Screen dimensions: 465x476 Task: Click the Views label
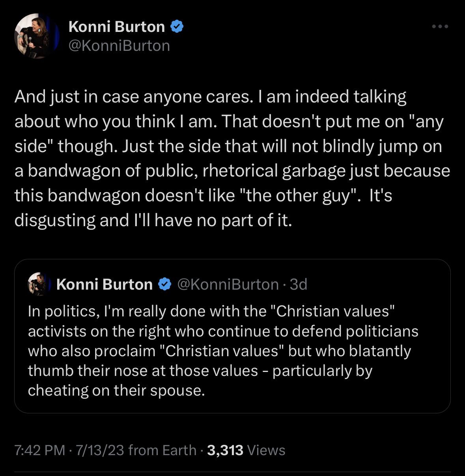pos(266,450)
